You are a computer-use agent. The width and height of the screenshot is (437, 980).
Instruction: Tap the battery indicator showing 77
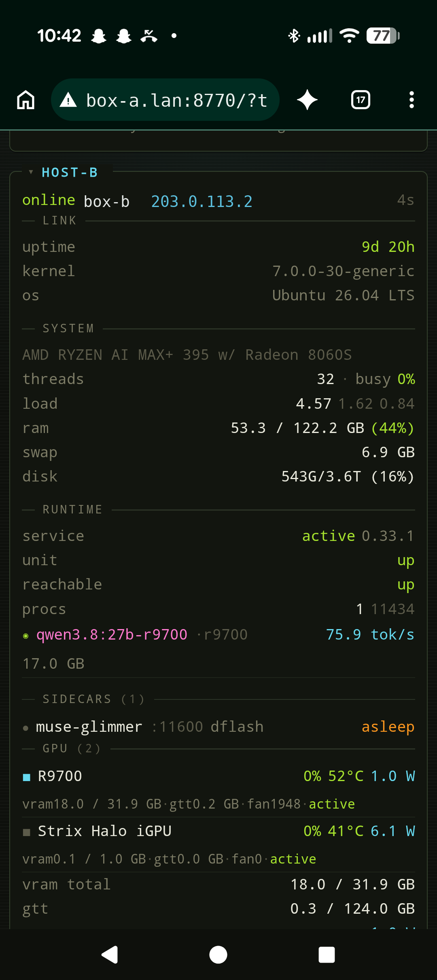[x=383, y=36]
